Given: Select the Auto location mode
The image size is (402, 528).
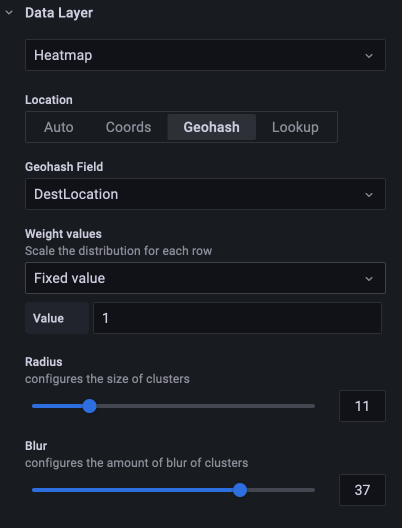Looking at the screenshot, I should [59, 127].
